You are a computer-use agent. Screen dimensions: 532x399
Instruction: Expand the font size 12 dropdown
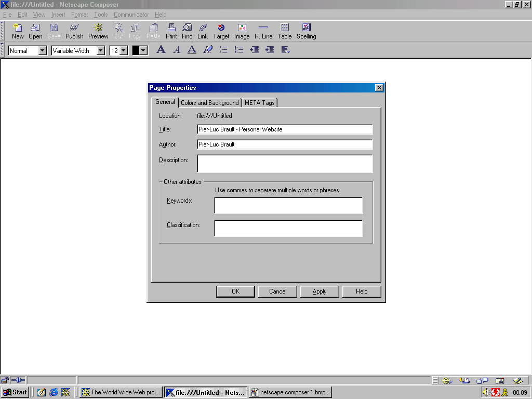coord(124,51)
